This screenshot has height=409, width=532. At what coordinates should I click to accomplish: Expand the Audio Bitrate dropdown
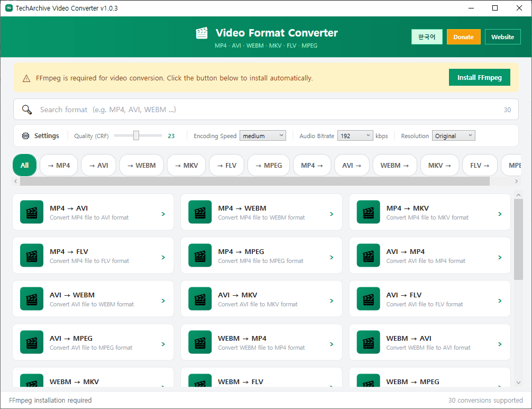(x=355, y=136)
